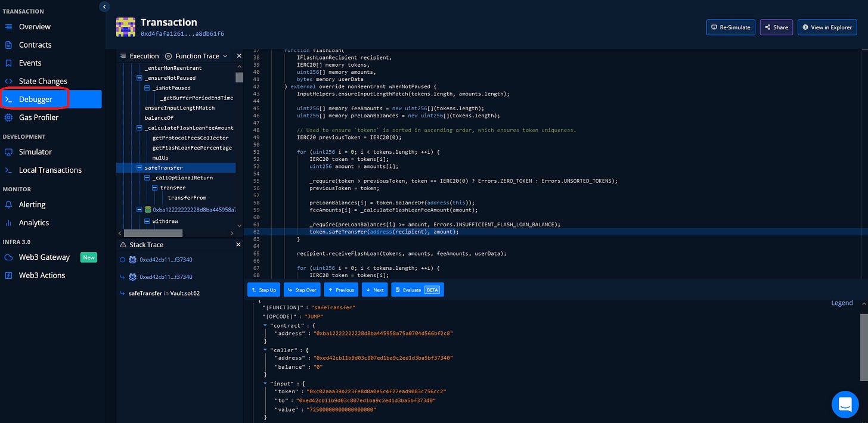Image resolution: width=868 pixels, height=423 pixels.
Task: Click the Next step button
Action: click(375, 290)
